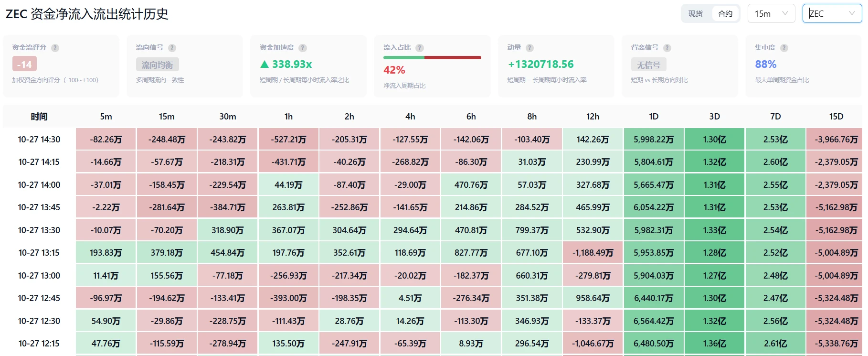
Task: Switch to 现货 market toggle
Action: click(x=696, y=13)
